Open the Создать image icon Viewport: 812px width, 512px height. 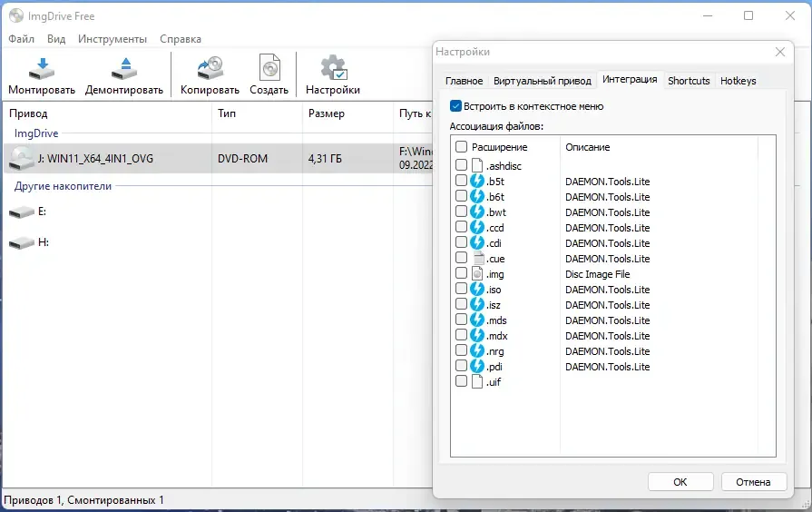point(269,67)
